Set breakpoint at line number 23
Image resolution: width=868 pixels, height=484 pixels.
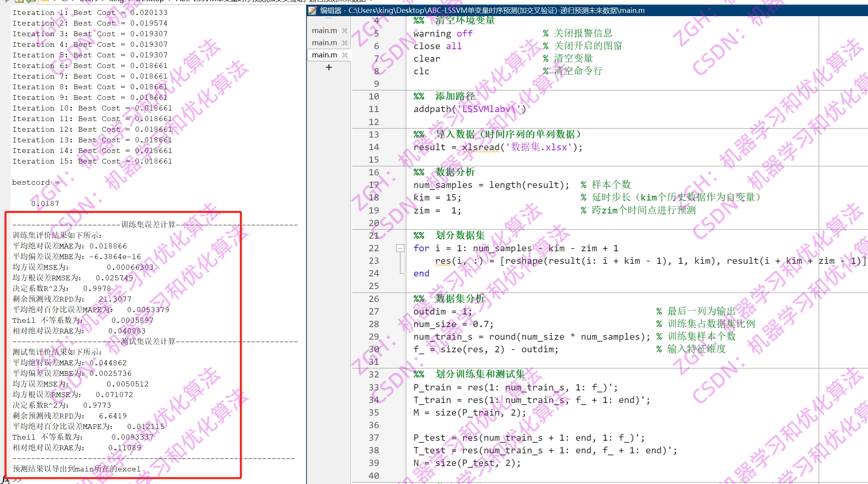(374, 261)
